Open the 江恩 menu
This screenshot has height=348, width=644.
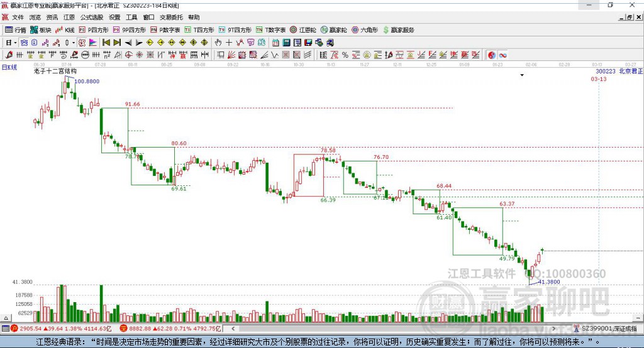point(69,18)
